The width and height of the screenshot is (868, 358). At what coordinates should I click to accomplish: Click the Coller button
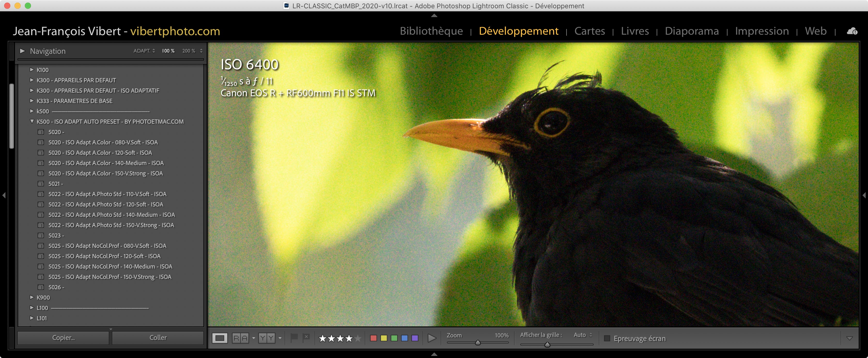click(x=158, y=337)
